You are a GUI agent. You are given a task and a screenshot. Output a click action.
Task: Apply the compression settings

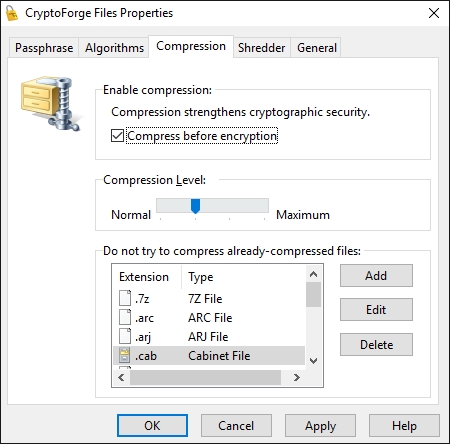coord(320,426)
